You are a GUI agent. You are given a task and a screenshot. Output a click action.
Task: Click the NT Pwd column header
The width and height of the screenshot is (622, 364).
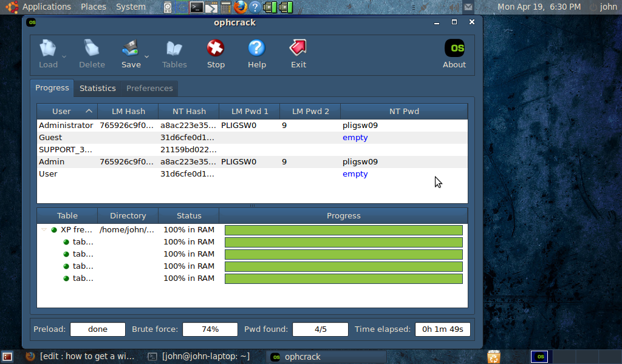point(404,111)
